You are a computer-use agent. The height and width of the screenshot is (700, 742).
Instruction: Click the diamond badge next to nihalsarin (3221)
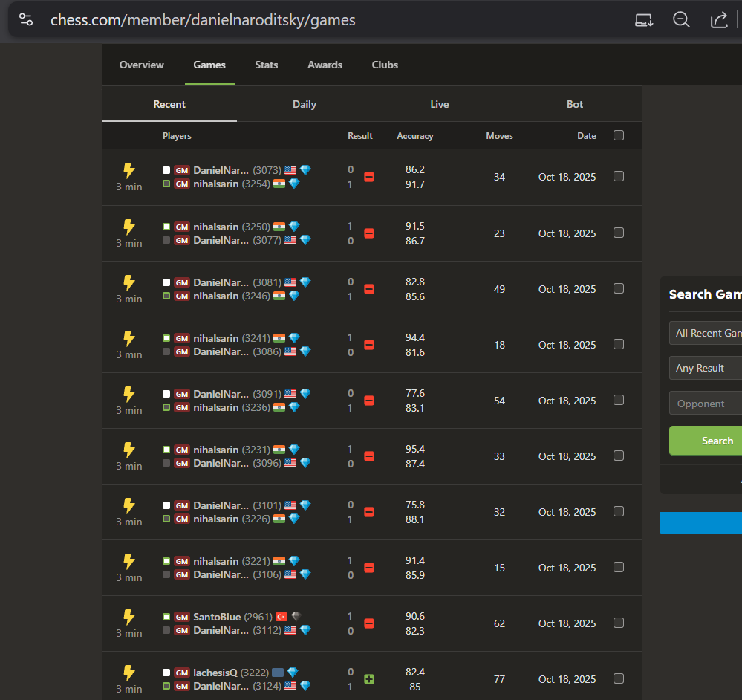pyautogui.click(x=294, y=561)
